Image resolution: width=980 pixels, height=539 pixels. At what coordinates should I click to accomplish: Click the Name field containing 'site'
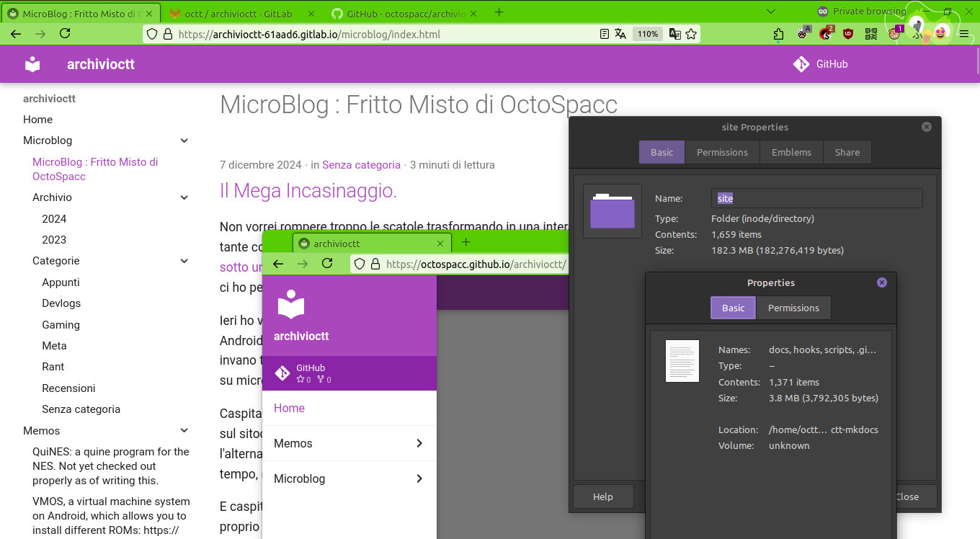[817, 198]
